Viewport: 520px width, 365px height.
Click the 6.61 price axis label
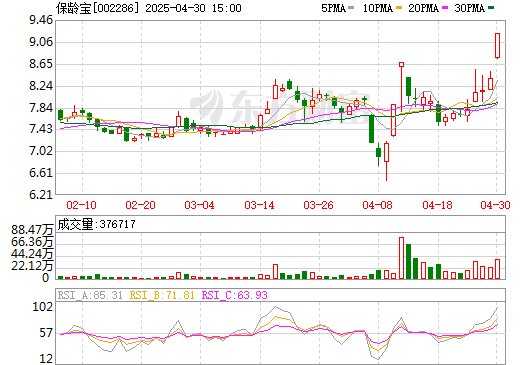(x=41, y=173)
